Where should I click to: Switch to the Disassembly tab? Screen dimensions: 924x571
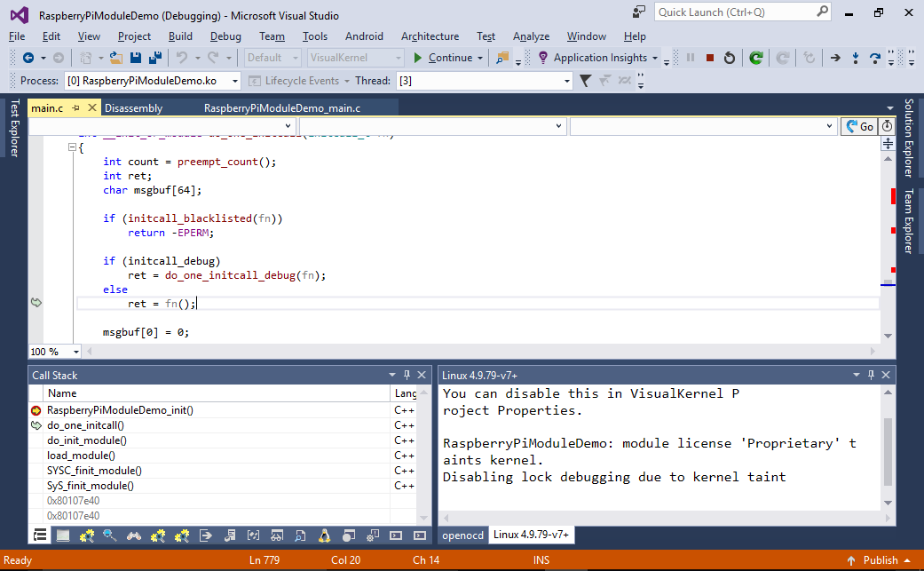[133, 107]
